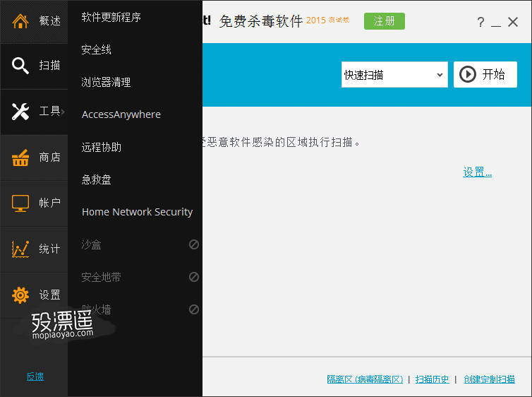This screenshot has width=532, height=397.
Task: Click the 概述 sidebar label
Action: point(50,21)
